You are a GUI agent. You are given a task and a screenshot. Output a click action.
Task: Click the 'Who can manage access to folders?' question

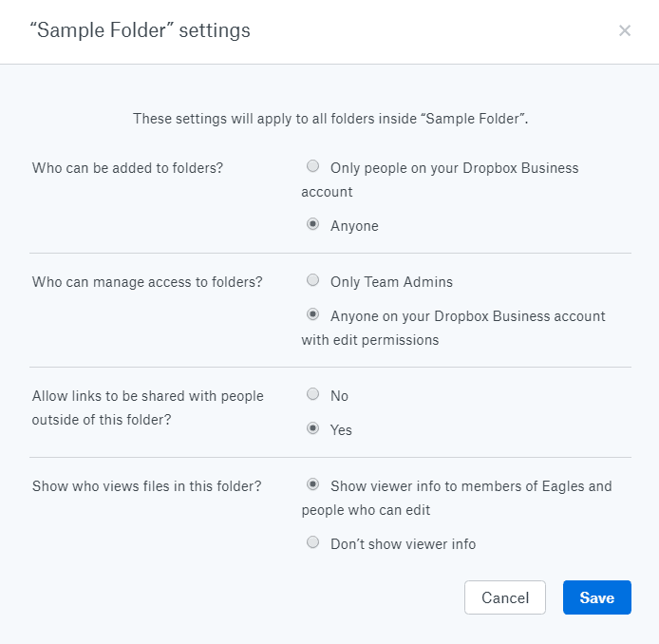point(147,282)
